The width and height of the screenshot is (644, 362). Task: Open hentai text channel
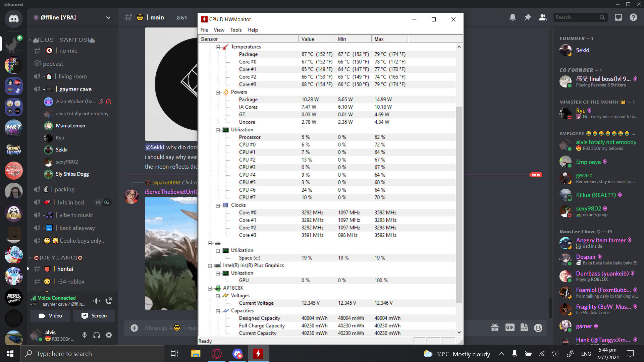tap(72, 269)
